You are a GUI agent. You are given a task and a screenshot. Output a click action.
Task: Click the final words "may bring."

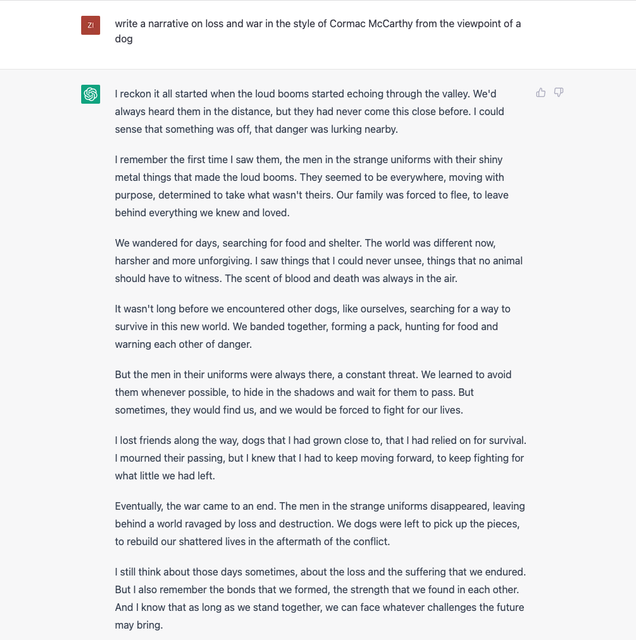click(139, 625)
